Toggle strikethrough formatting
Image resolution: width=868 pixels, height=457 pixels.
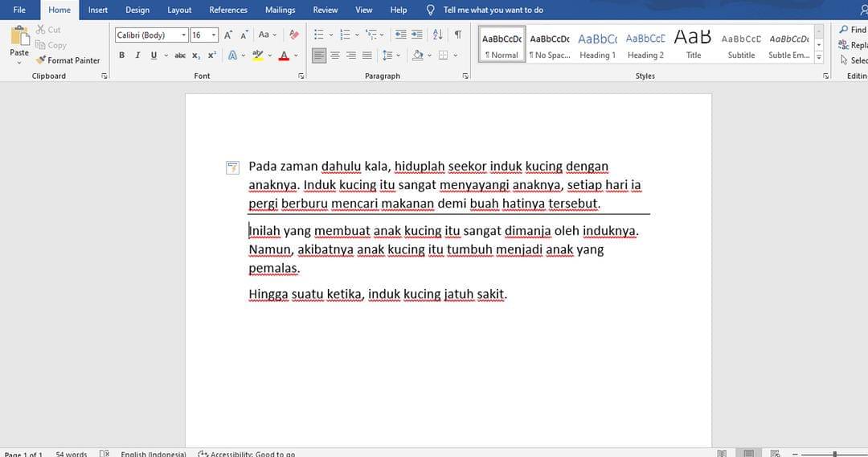click(x=180, y=56)
